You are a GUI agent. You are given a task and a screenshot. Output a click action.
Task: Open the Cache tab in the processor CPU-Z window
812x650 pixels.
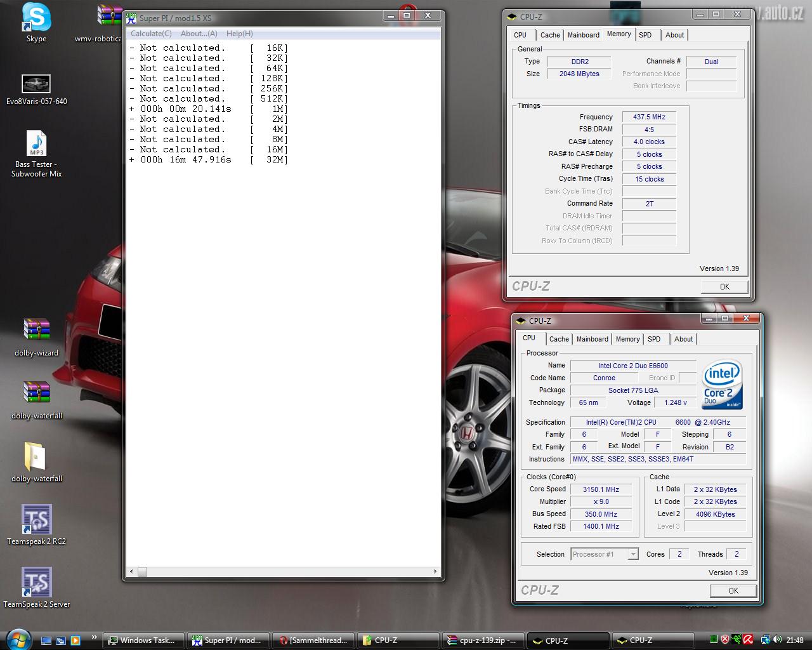[559, 339]
